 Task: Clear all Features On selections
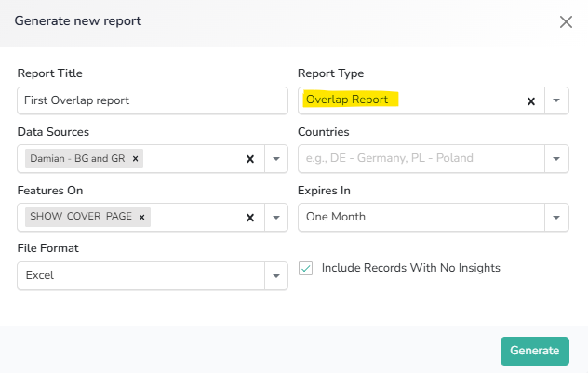pyautogui.click(x=249, y=217)
